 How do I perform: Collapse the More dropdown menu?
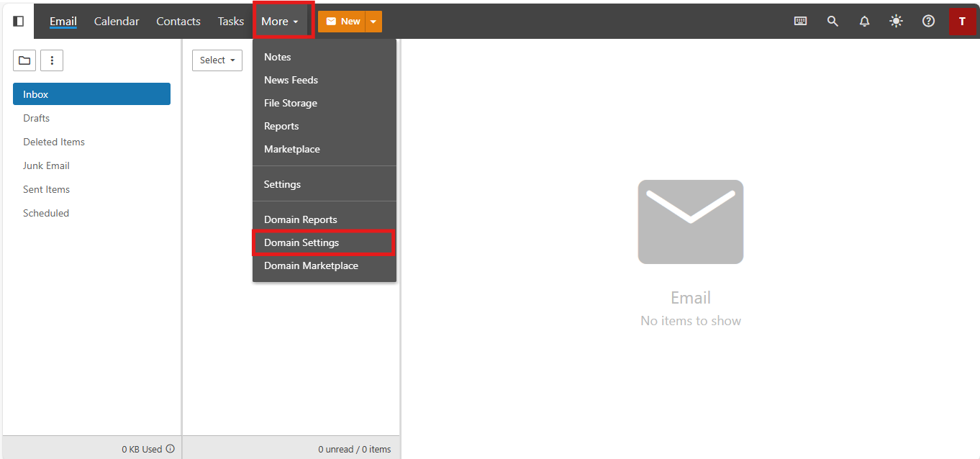pyautogui.click(x=280, y=22)
